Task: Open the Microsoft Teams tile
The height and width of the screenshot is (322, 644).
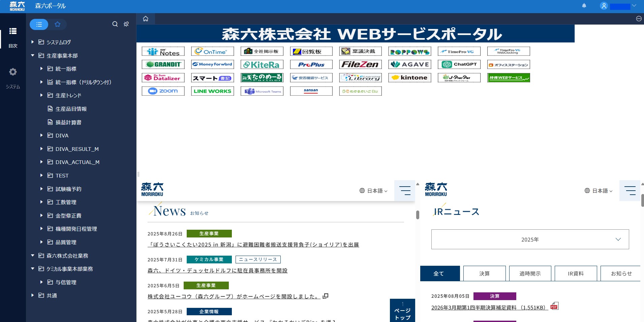Action: click(x=262, y=91)
